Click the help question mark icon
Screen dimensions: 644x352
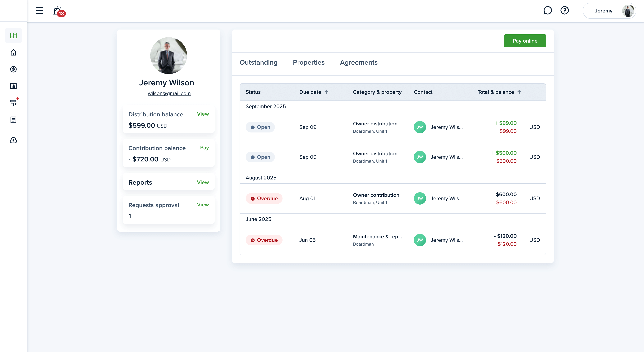[x=564, y=11]
